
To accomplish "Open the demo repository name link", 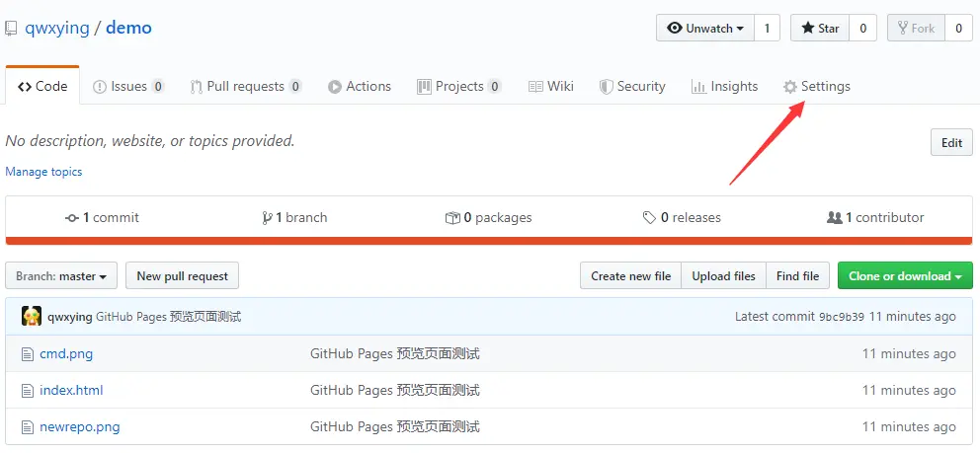I will point(128,28).
